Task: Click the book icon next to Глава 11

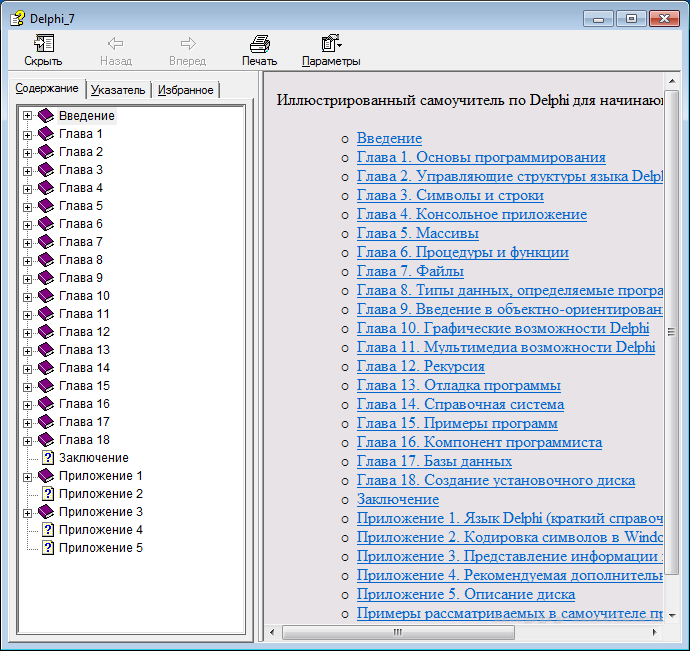Action: pyautogui.click(x=46, y=314)
